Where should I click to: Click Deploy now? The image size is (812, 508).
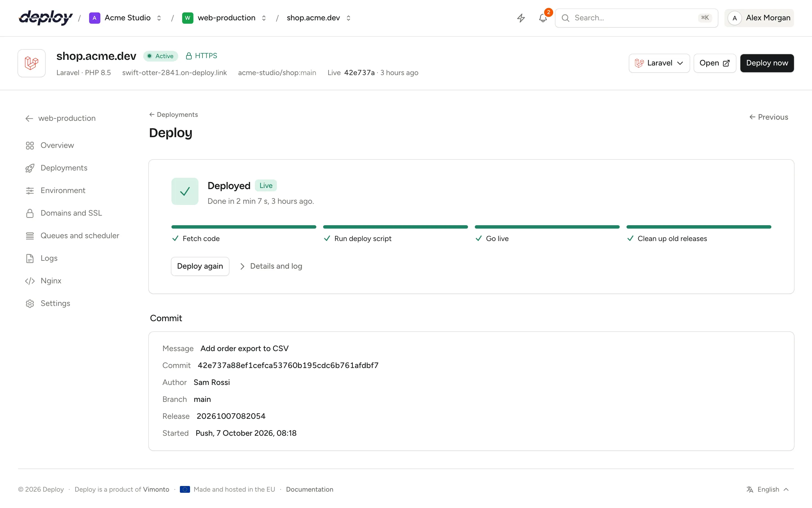tap(767, 63)
